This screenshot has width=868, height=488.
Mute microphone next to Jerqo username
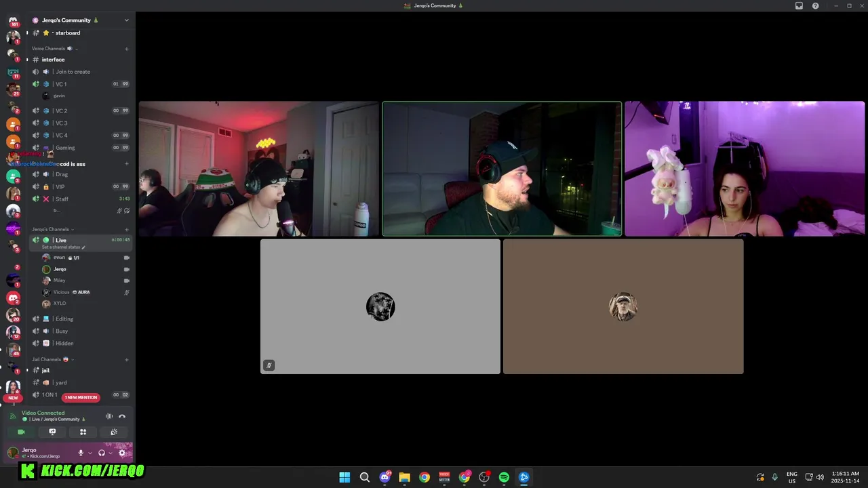pos(81,453)
